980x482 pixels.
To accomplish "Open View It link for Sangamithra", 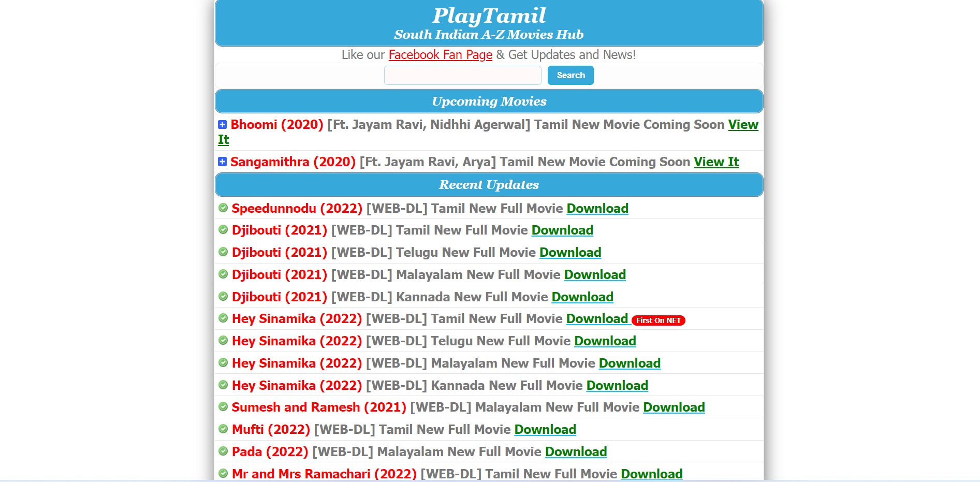I will (716, 162).
